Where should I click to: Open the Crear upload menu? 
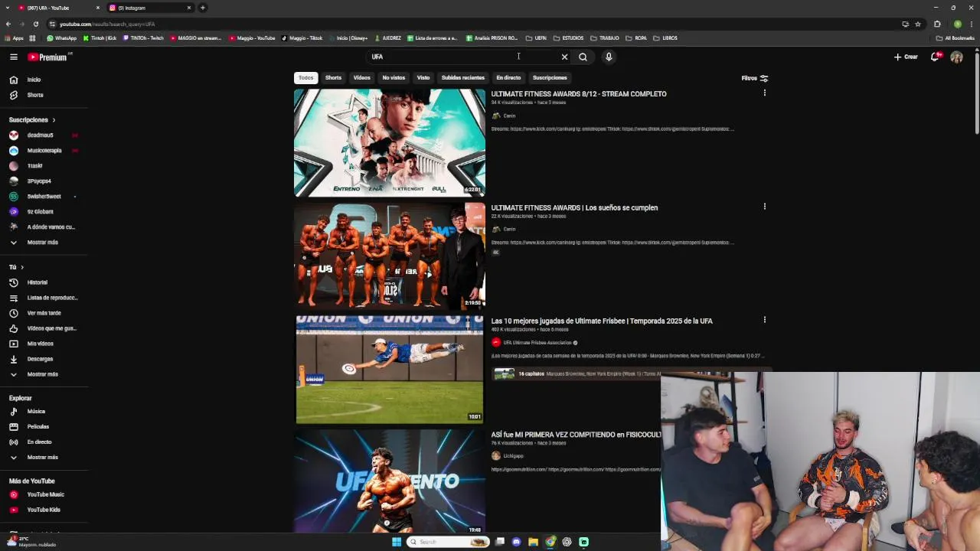906,57
